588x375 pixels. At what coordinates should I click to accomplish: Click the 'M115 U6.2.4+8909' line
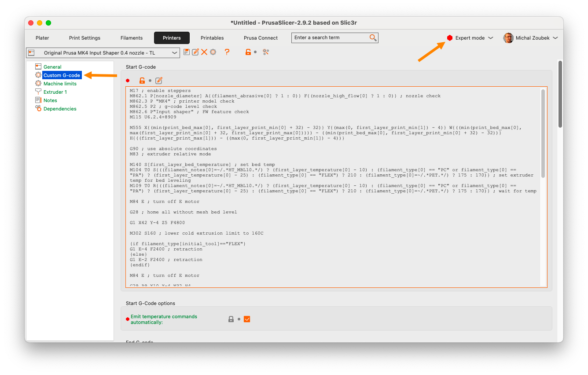tap(153, 117)
